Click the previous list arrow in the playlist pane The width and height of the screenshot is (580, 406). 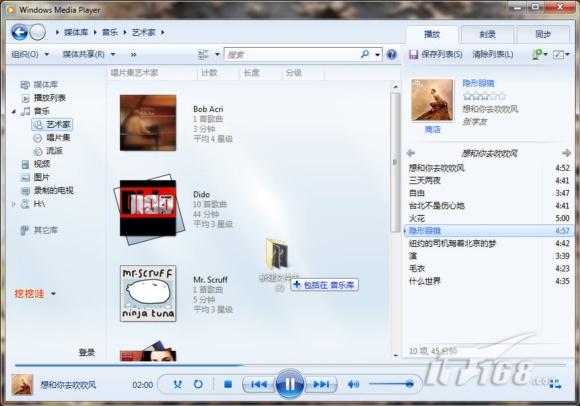(411, 153)
